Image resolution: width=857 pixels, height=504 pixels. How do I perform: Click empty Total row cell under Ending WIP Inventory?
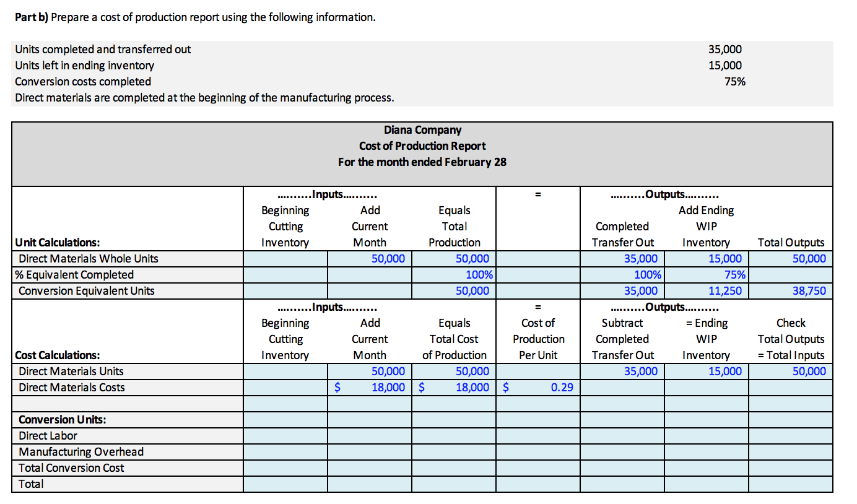tap(707, 484)
